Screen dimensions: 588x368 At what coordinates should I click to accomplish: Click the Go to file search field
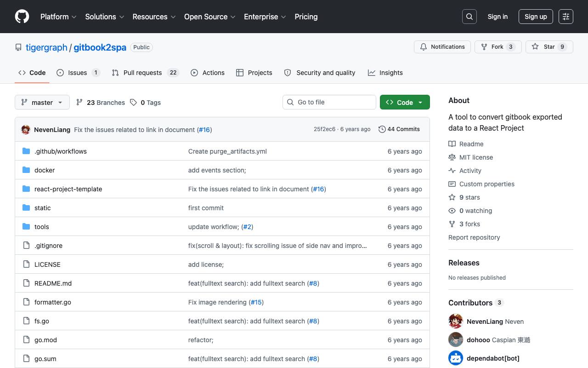point(329,102)
